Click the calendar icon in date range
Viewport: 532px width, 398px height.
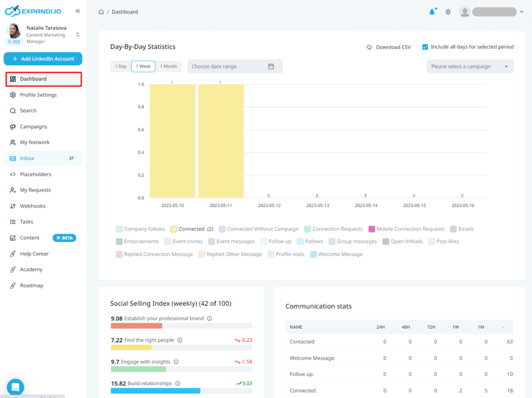[x=271, y=66]
